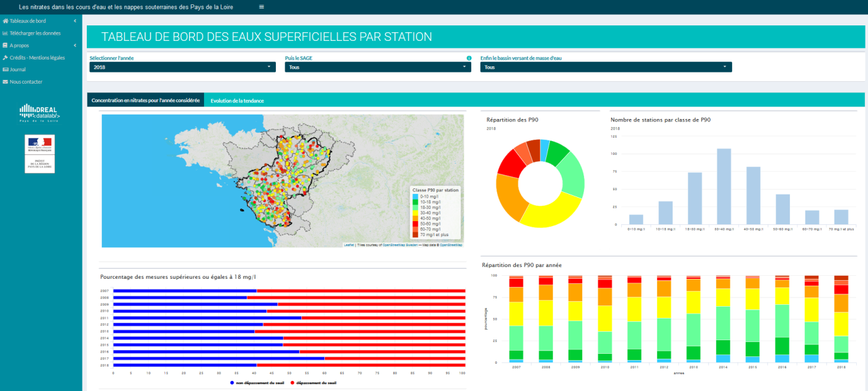Image resolution: width=868 pixels, height=391 pixels.
Task: Open the 'bassin versant de masse d'eau' dropdown
Action: 606,67
